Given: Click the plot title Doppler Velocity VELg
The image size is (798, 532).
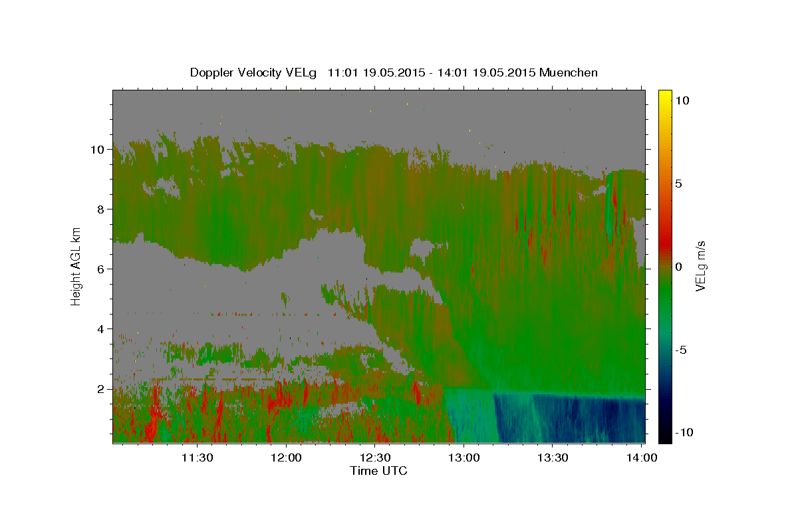Looking at the screenshot, I should (x=255, y=72).
